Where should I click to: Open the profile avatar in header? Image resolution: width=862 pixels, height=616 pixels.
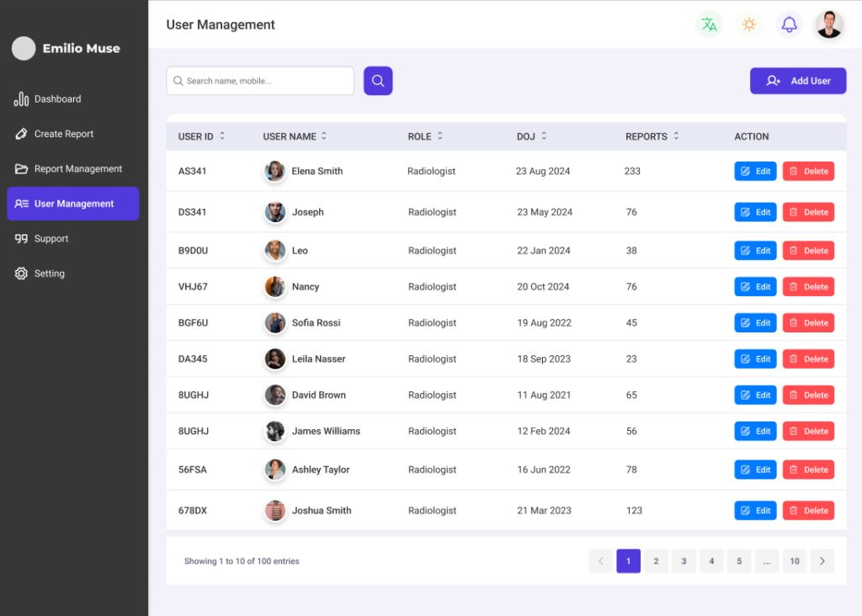pyautogui.click(x=829, y=24)
